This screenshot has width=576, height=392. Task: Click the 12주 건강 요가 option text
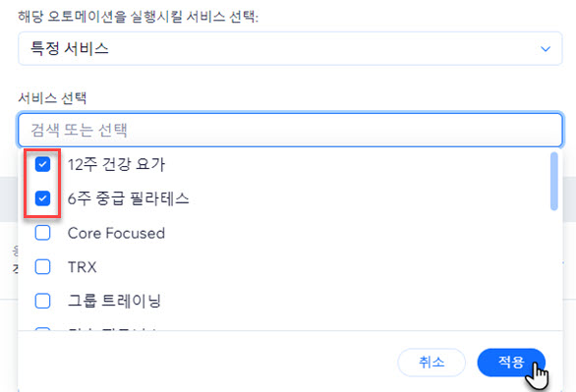coord(116,164)
